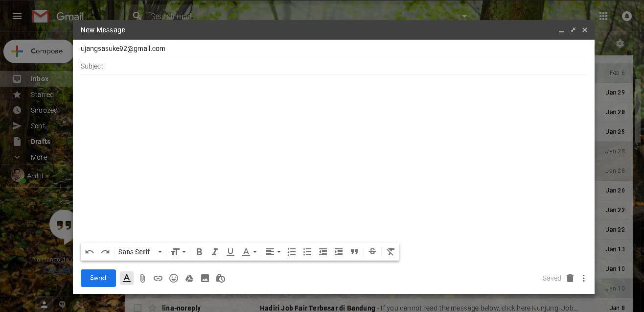Click the Gmail logo

[x=58, y=16]
